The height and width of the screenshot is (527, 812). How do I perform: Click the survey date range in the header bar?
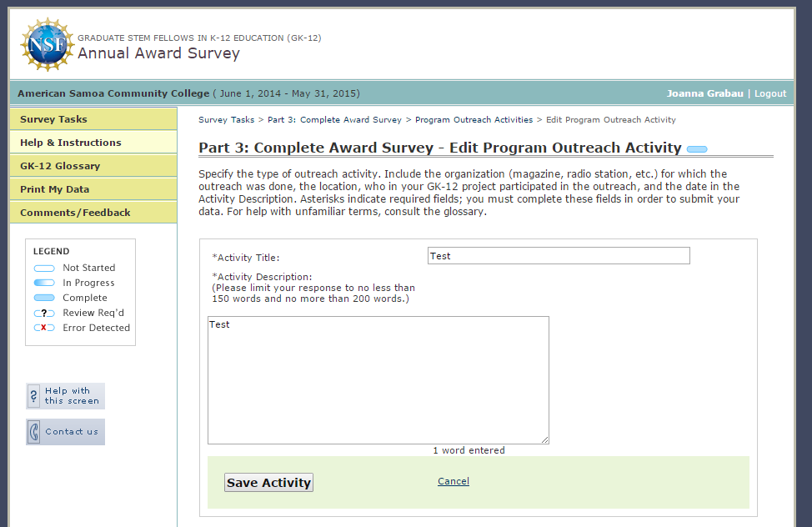(x=287, y=93)
